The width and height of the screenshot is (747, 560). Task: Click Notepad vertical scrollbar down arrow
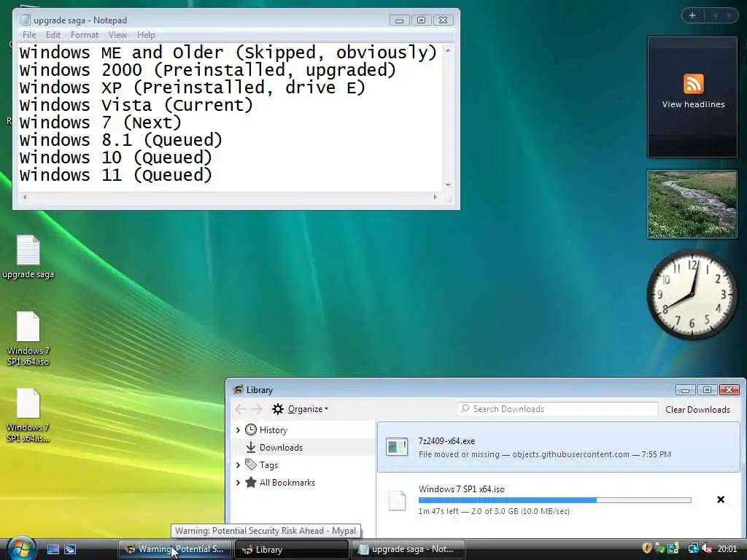pyautogui.click(x=448, y=184)
